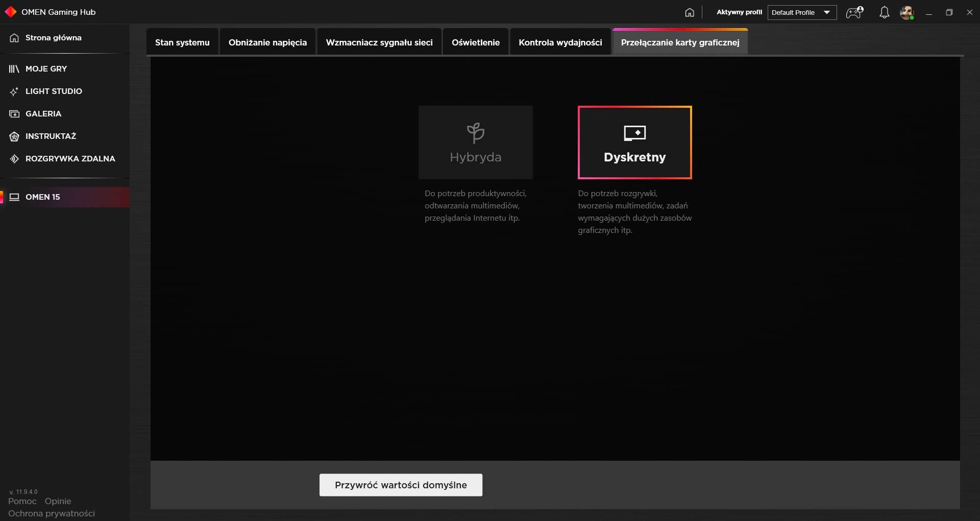Click the ROZGRYWKA ZDALNA stream icon

(14, 159)
